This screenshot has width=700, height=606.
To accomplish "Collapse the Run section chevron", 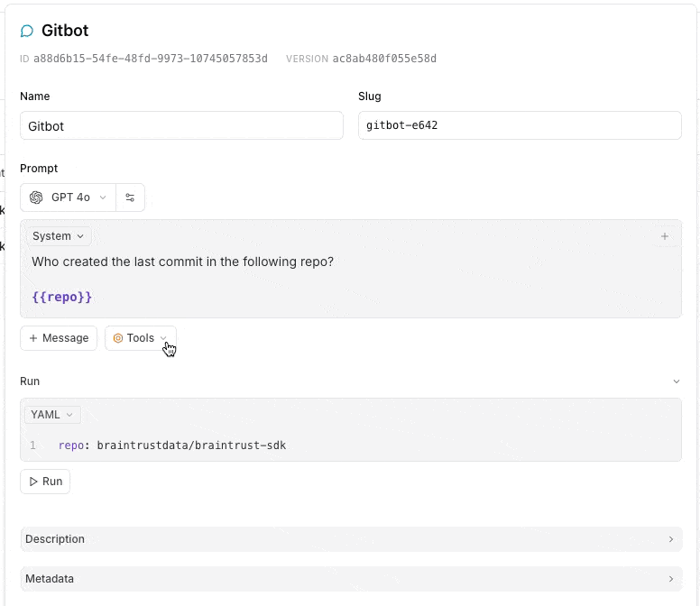I will [x=677, y=381].
